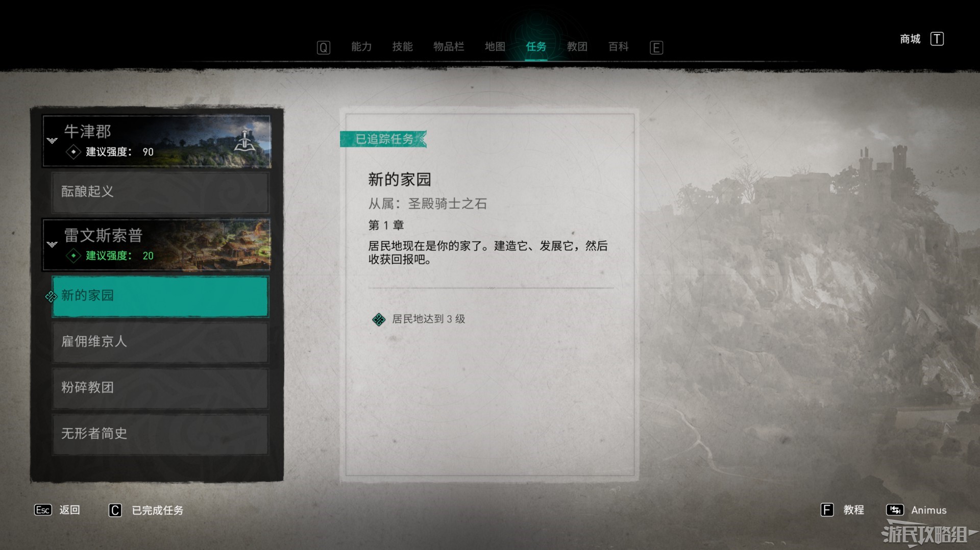Select the 粉碎教团 quest
Screen dimensions: 980x550
coord(160,388)
